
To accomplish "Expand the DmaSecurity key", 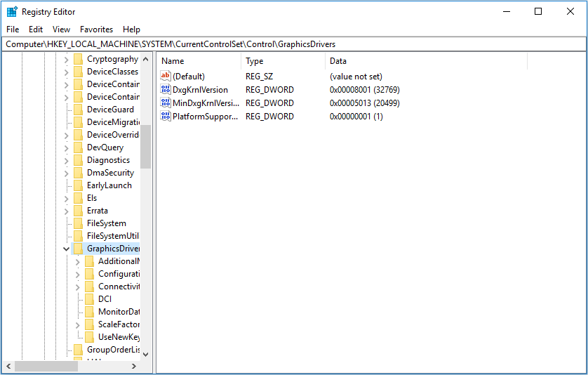I will point(67,173).
